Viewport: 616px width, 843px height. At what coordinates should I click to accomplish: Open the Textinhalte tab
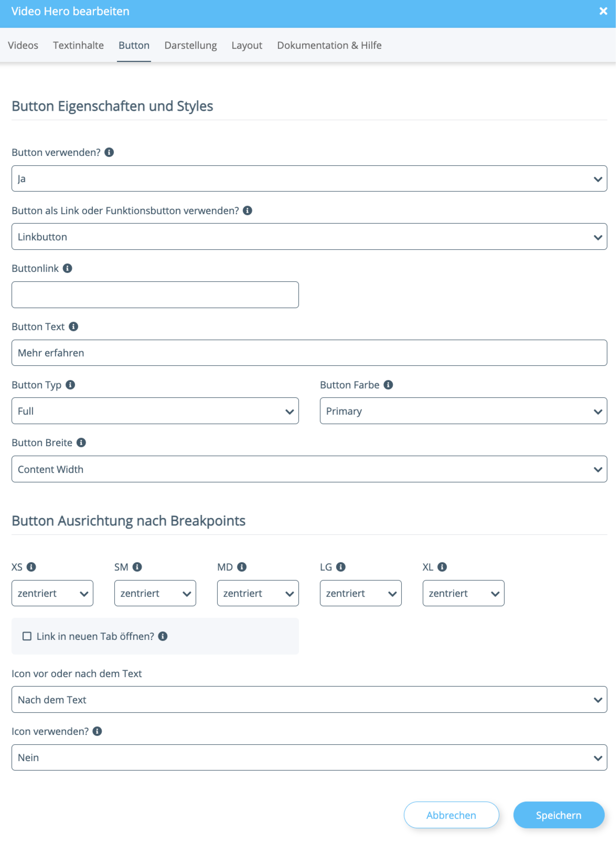click(78, 45)
